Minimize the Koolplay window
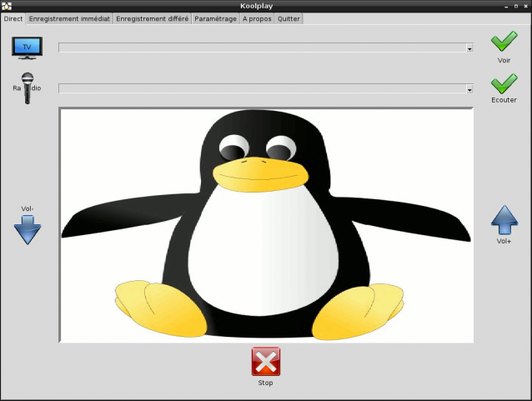The height and width of the screenshot is (401, 532). (506, 6)
